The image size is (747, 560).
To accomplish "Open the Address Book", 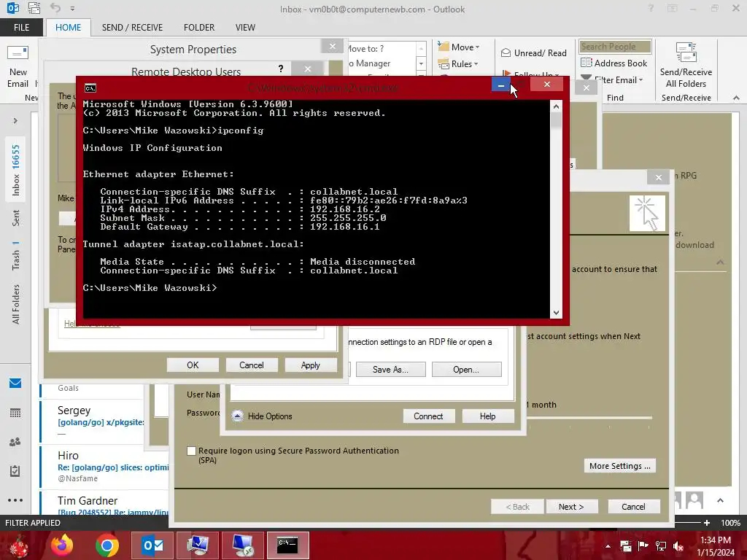I will (614, 63).
